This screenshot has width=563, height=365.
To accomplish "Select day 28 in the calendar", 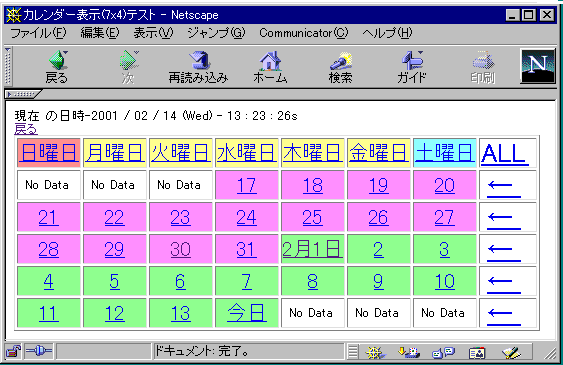I will (x=48, y=249).
